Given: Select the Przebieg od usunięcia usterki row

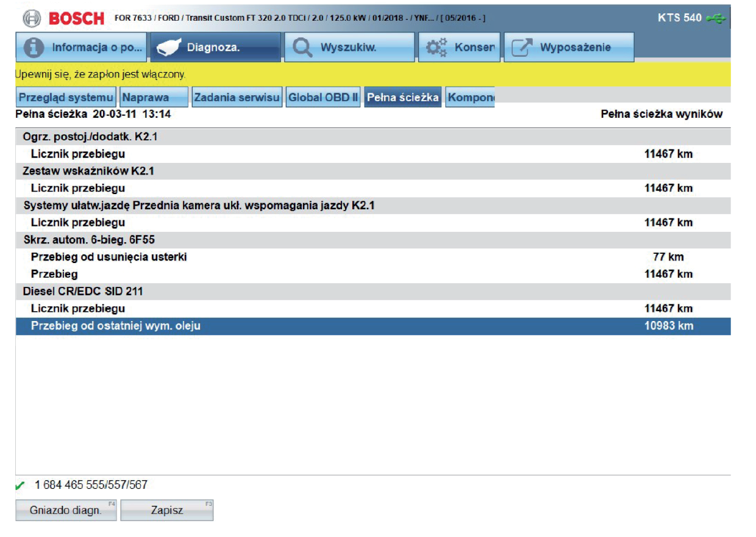Looking at the screenshot, I should 373,257.
